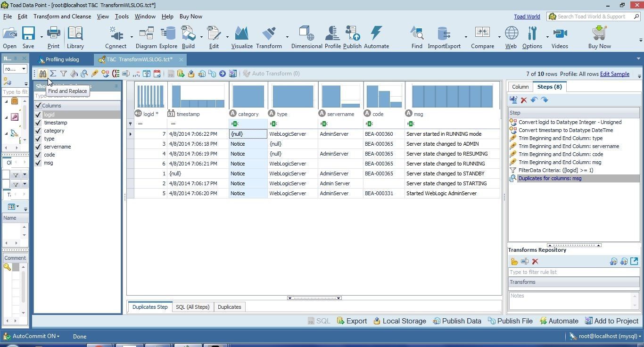Screen dimensions: 644x347
Task: Expand the Save button dropdown arrow
Action: pos(41,37)
